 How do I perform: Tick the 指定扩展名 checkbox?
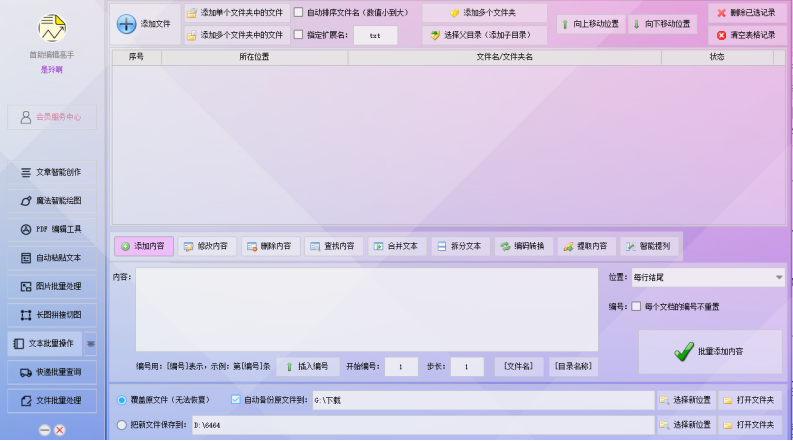coord(299,34)
